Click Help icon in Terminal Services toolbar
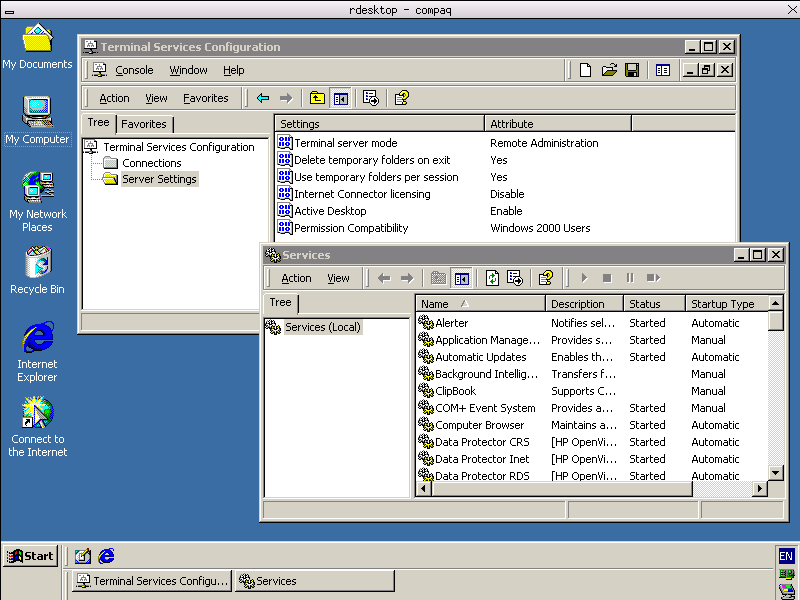The width and height of the screenshot is (800, 600). click(402, 98)
